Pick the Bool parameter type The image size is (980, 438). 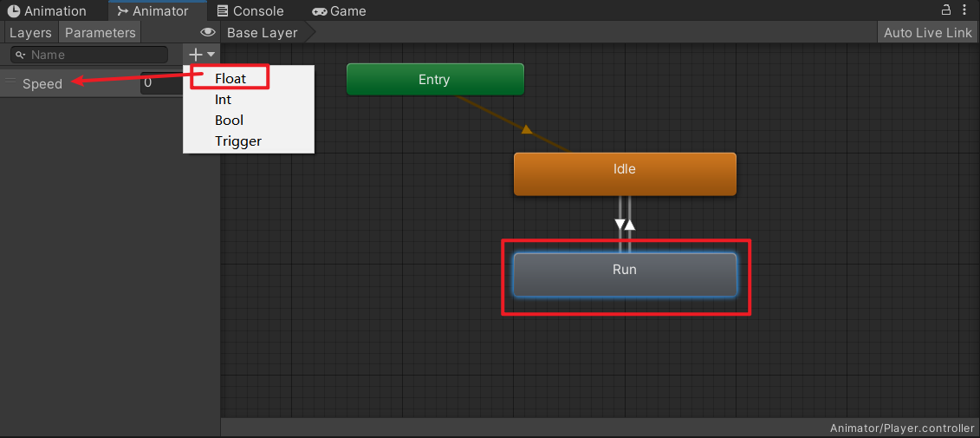pyautogui.click(x=229, y=120)
